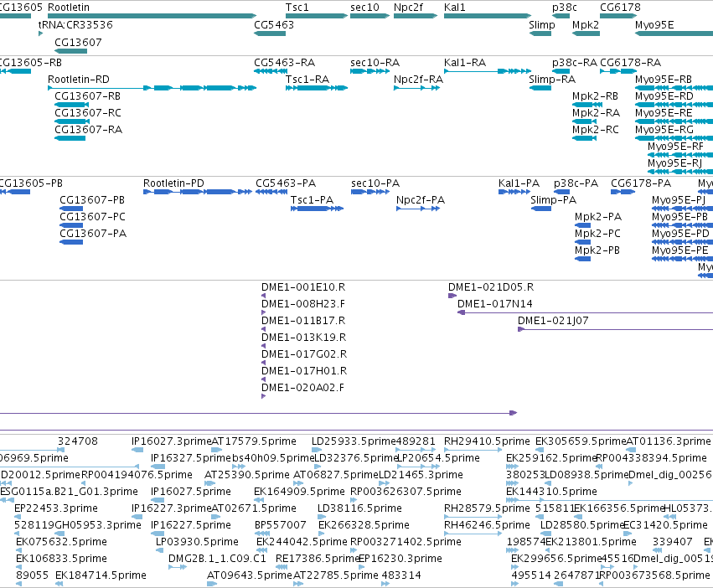
Task: Select transcript Tsc1-RA
Action: pyautogui.click(x=307, y=79)
